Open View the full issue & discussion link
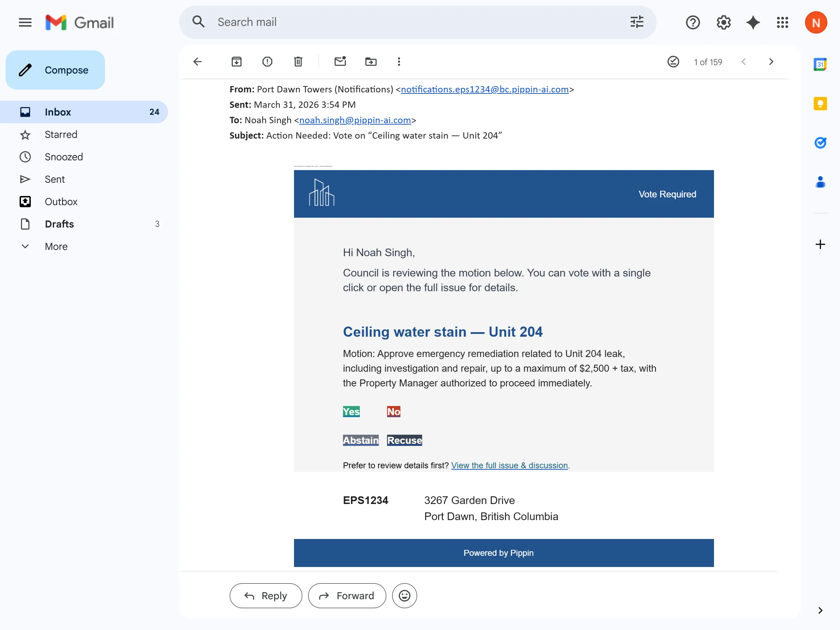The height and width of the screenshot is (630, 840). [509, 465]
